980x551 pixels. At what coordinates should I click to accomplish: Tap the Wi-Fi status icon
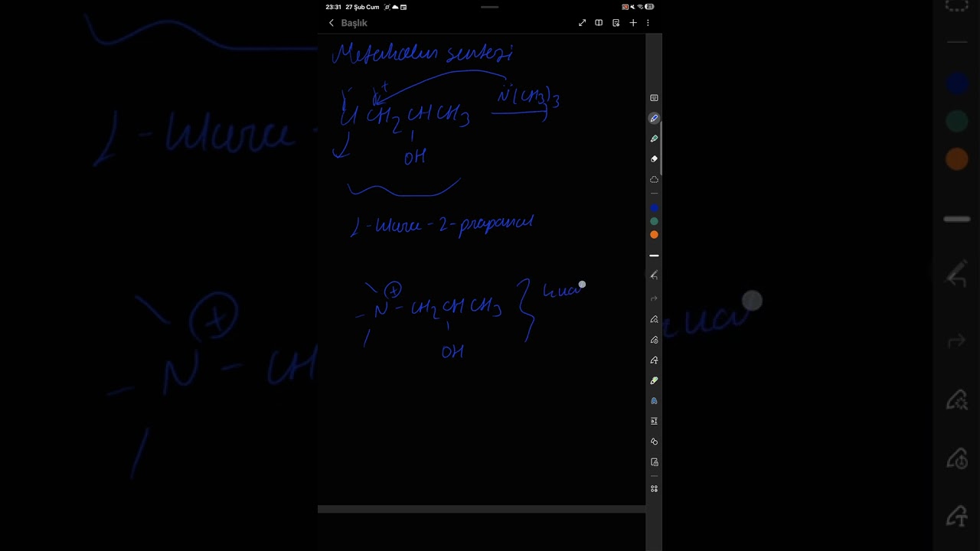coord(640,7)
